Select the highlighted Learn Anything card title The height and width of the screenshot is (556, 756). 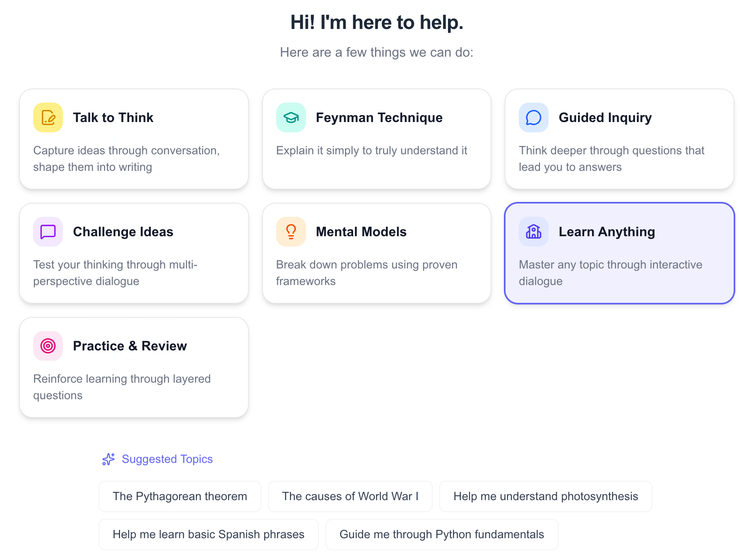click(607, 232)
